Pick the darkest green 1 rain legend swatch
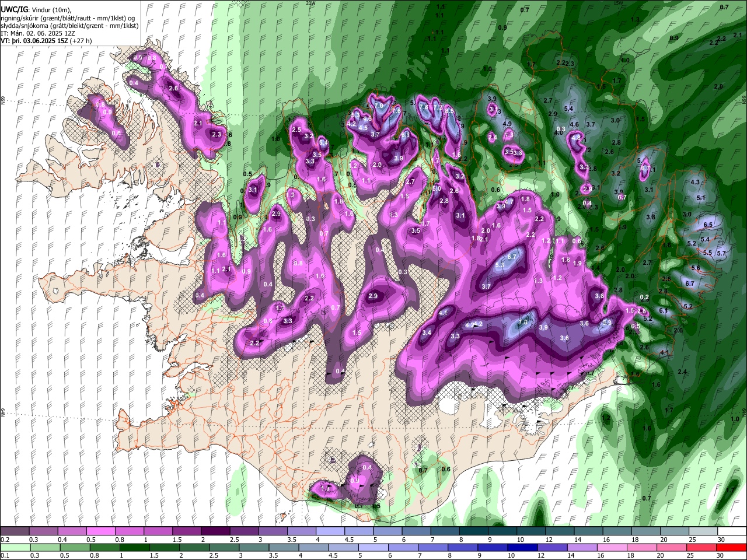 (x=135, y=548)
